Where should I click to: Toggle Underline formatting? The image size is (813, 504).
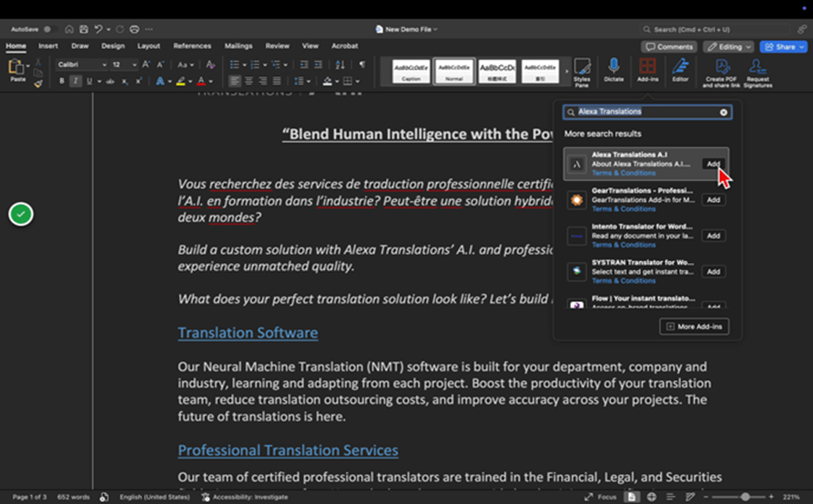pos(89,81)
